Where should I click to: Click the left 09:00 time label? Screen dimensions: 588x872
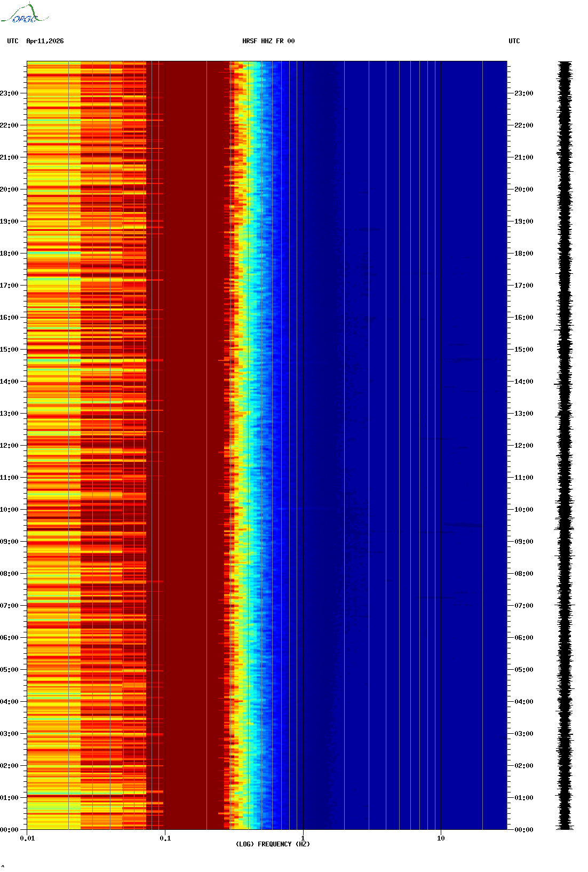(9, 542)
